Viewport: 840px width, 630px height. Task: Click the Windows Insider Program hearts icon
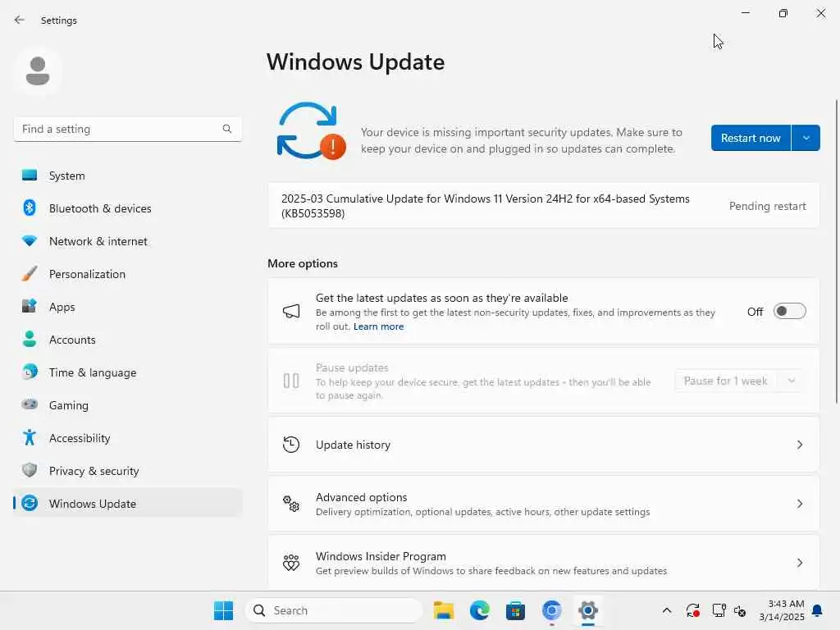tap(291, 563)
